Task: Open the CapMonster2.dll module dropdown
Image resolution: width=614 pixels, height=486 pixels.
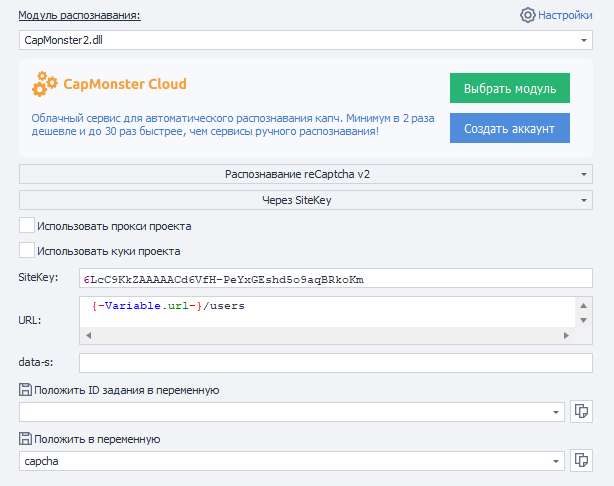Action: click(306, 40)
